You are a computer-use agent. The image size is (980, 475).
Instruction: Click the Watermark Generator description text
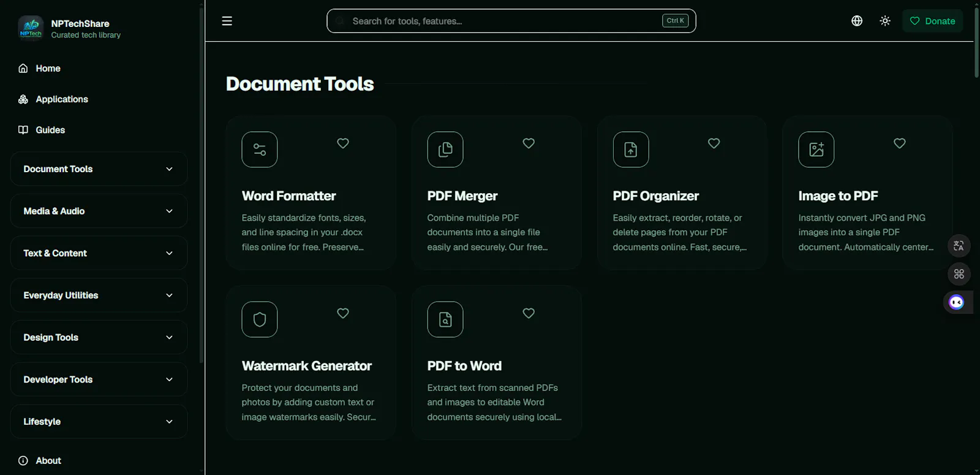point(309,402)
